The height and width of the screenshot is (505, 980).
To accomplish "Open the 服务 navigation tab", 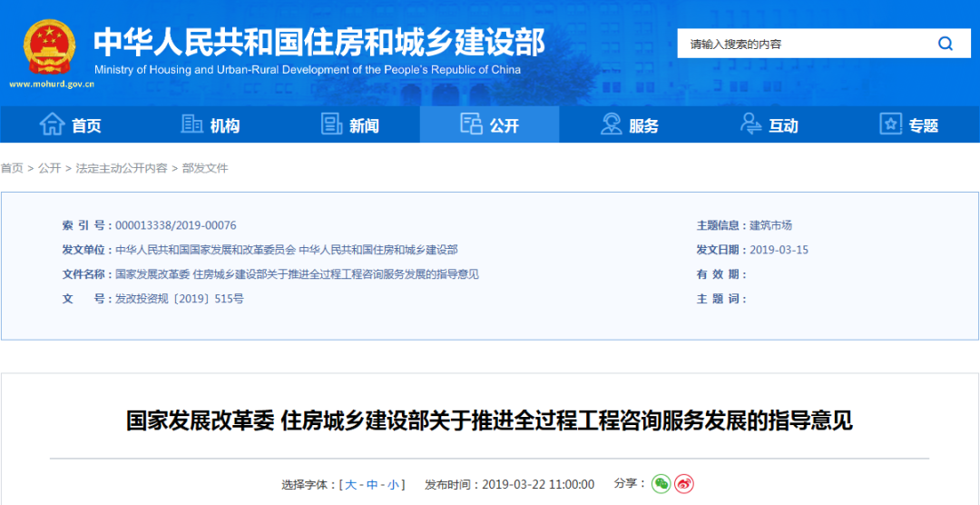I will (630, 124).
